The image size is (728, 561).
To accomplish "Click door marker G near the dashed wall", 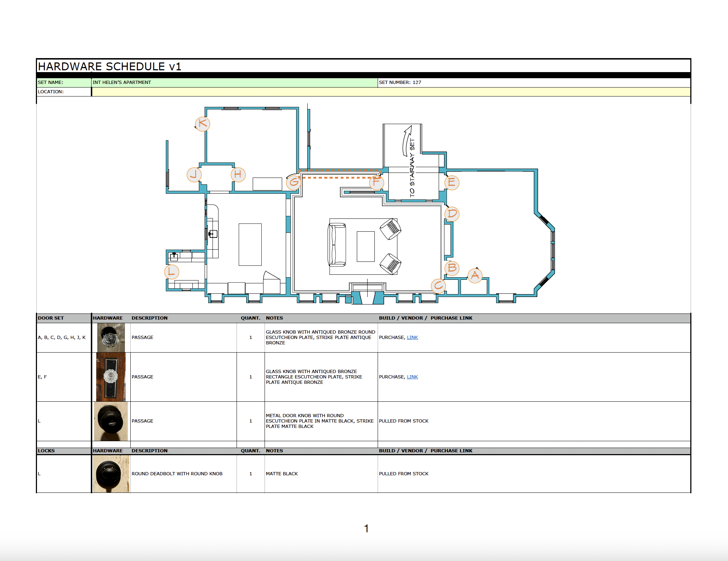I will pyautogui.click(x=294, y=183).
